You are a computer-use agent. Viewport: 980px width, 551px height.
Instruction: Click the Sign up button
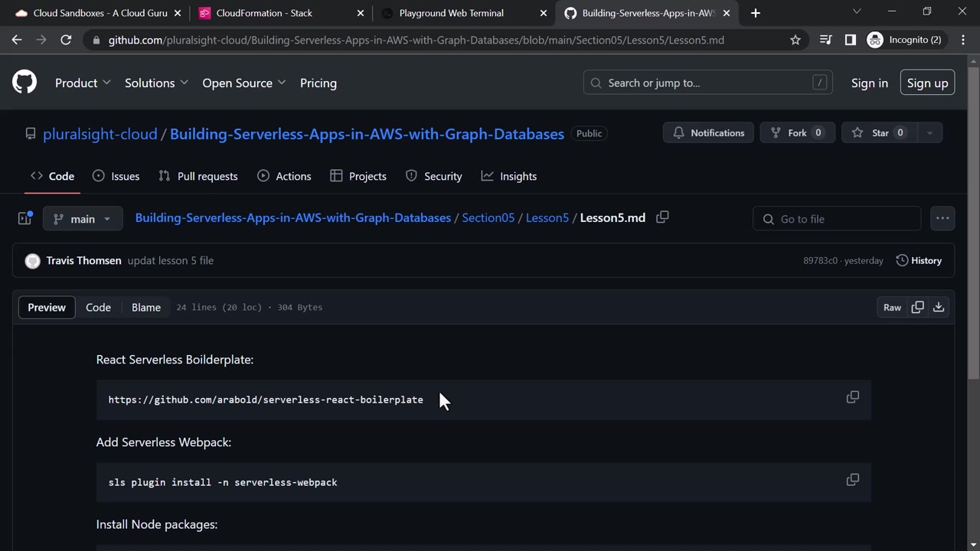click(x=927, y=83)
